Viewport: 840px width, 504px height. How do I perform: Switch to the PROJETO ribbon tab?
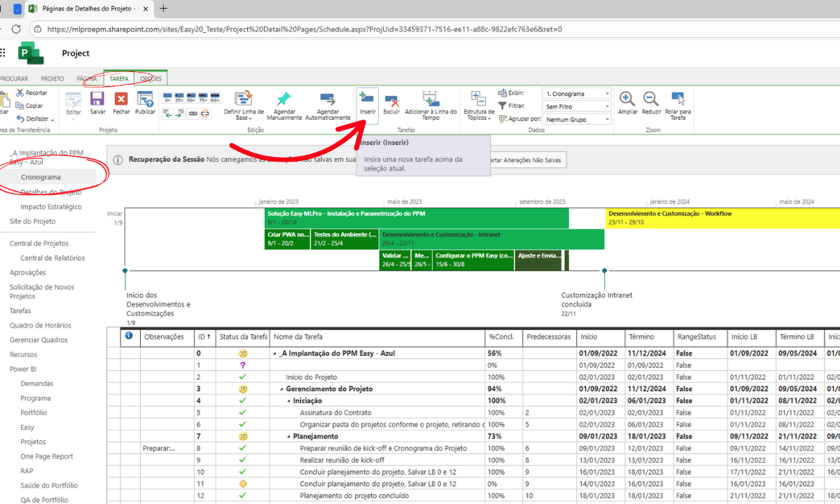pyautogui.click(x=52, y=78)
